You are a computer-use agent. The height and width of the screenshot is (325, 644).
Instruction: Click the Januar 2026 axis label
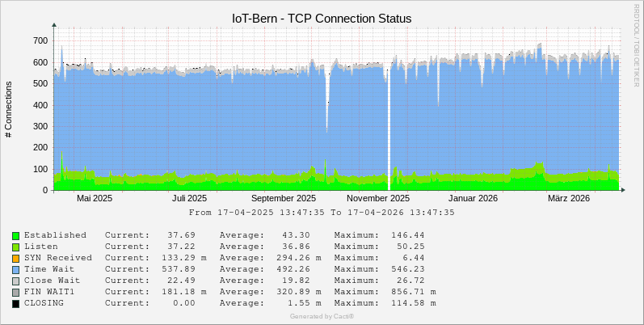click(x=473, y=198)
